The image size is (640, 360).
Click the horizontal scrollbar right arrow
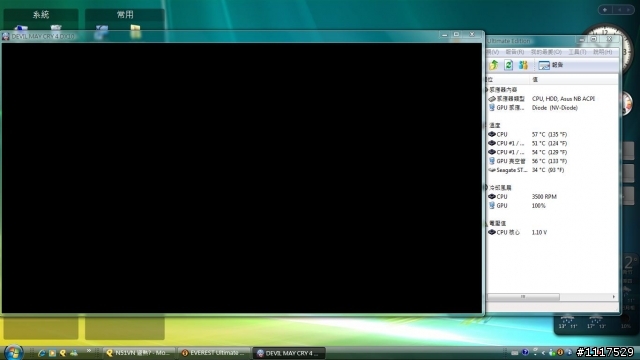pyautogui.click(x=614, y=297)
